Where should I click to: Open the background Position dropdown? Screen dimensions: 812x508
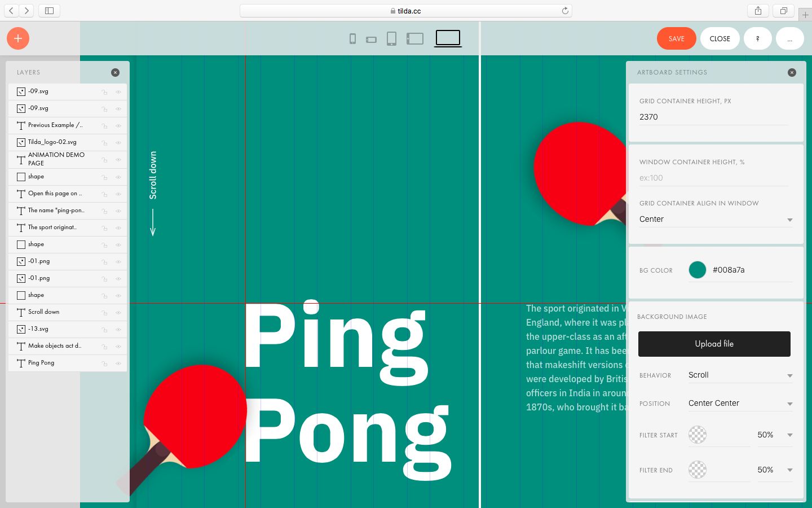coord(740,404)
